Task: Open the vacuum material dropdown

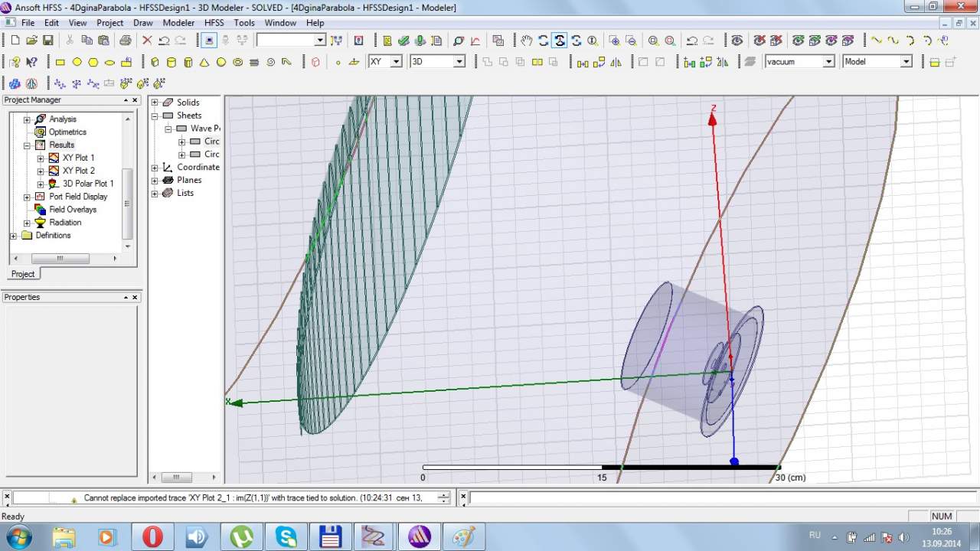Action: [x=828, y=62]
